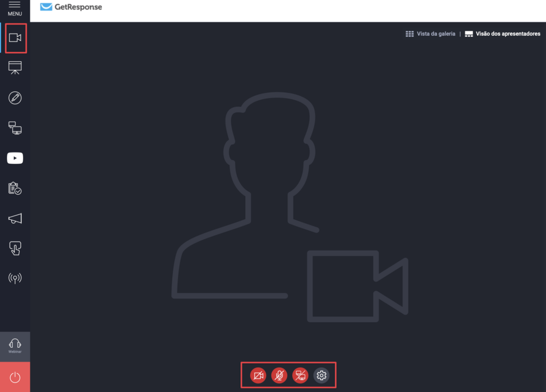Open audio video settings gear
Image resolution: width=546 pixels, height=392 pixels.
[322, 375]
